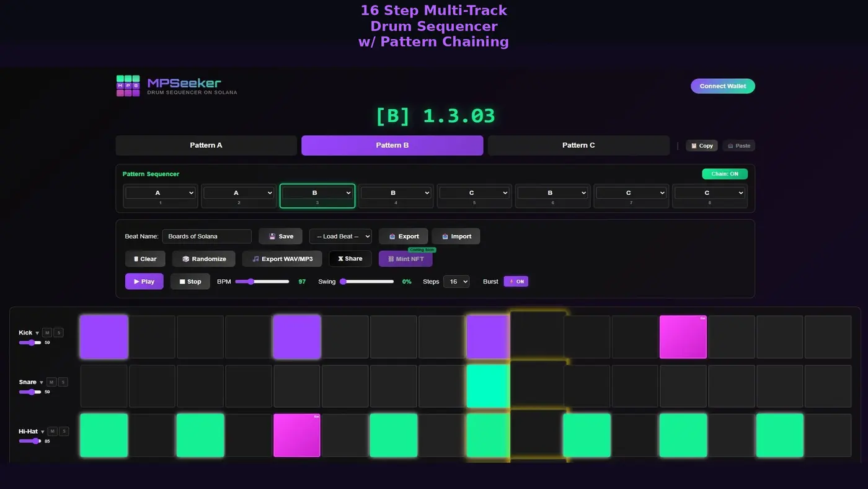
Task: Stop playback with the Stop button
Action: point(190,282)
